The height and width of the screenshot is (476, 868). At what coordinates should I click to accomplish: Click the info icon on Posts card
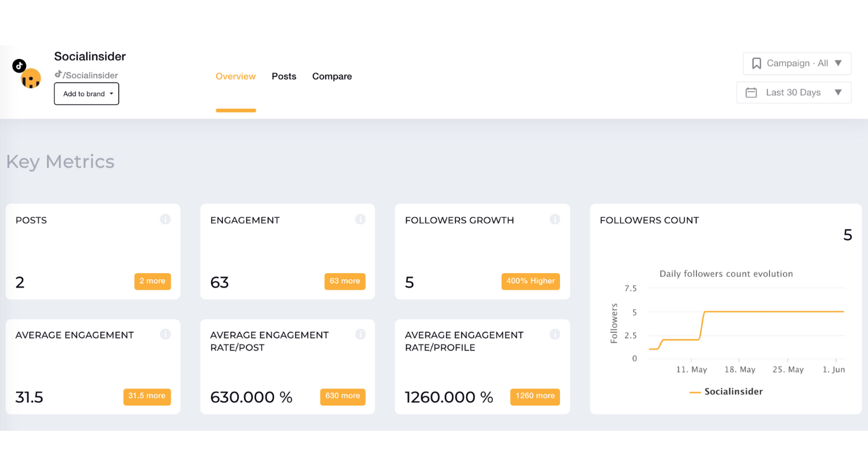[165, 220]
